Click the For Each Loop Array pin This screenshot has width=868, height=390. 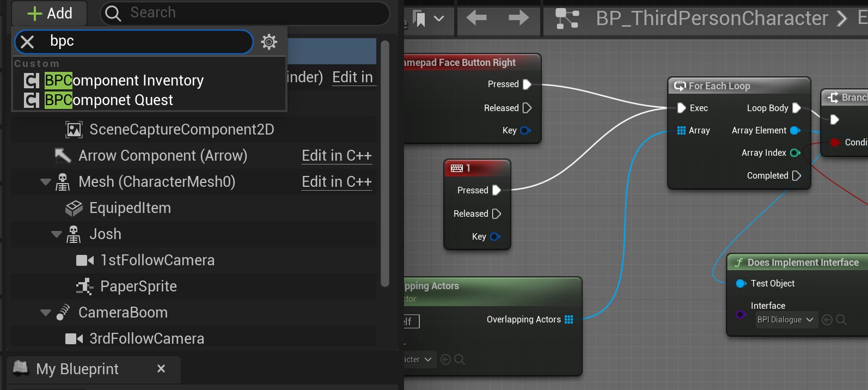(x=681, y=131)
